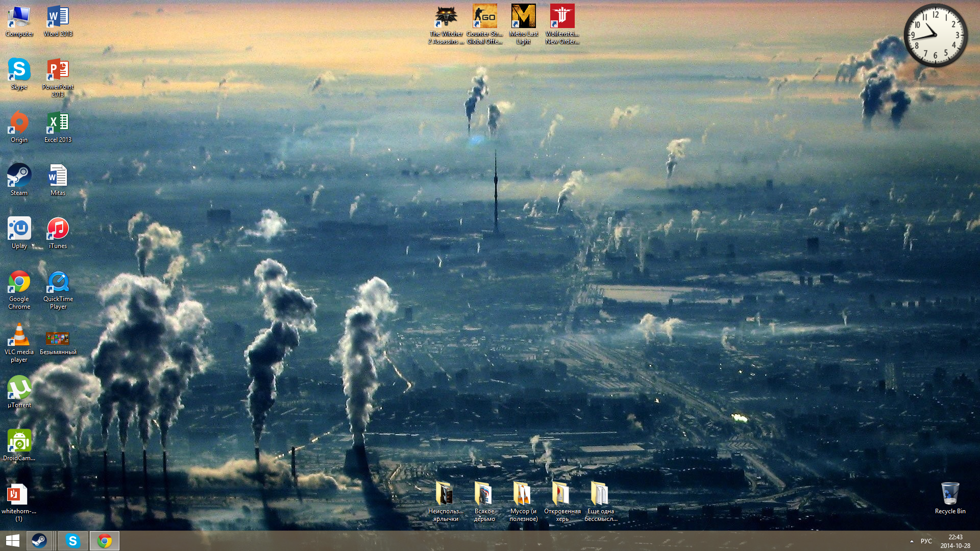Viewport: 980px width, 551px height.
Task: Click the µTorrent desktop icon
Action: coord(19,389)
